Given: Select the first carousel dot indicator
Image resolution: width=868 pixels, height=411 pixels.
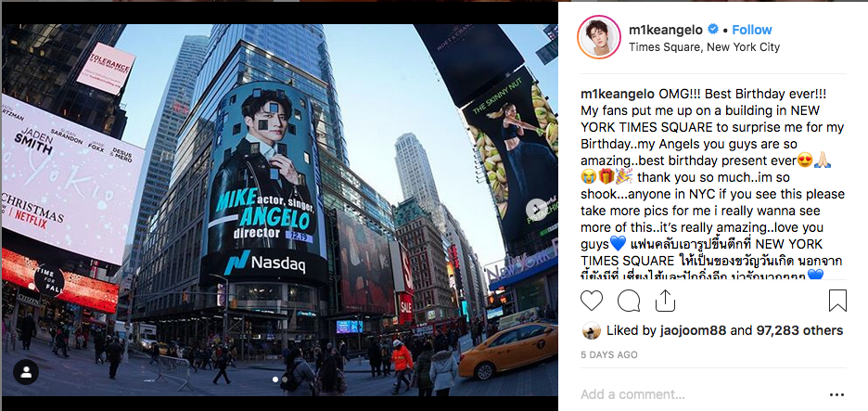Looking at the screenshot, I should (x=275, y=379).
